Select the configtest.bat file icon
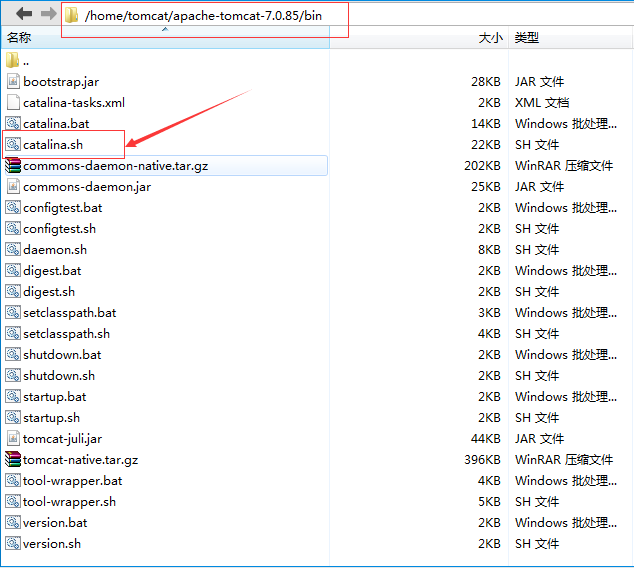Viewport: 634px width, 568px height. [x=13, y=207]
